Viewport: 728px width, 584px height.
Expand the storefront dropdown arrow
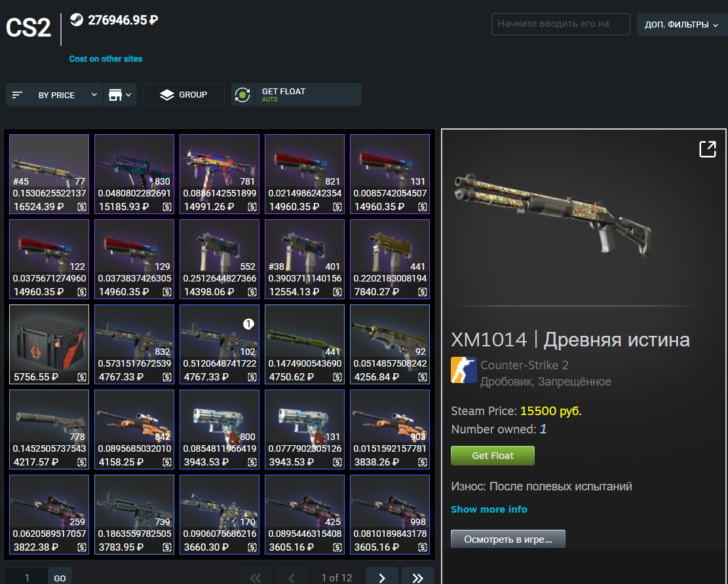[x=128, y=95]
